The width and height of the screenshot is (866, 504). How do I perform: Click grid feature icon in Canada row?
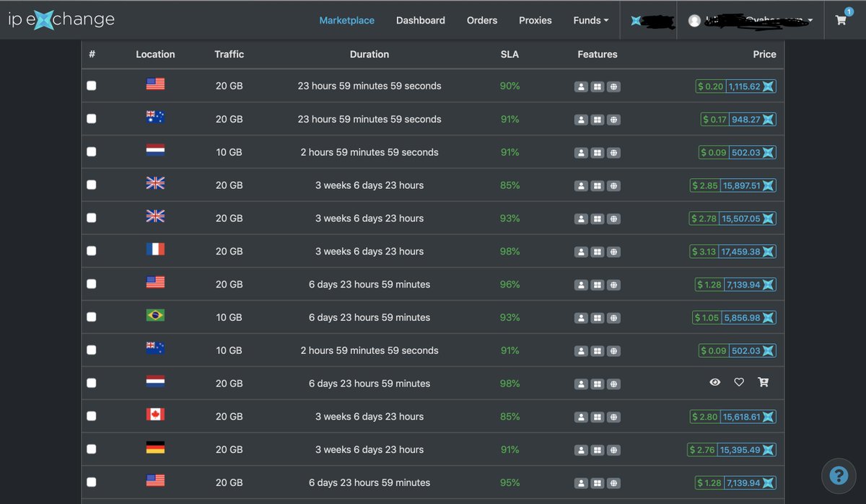click(x=598, y=417)
